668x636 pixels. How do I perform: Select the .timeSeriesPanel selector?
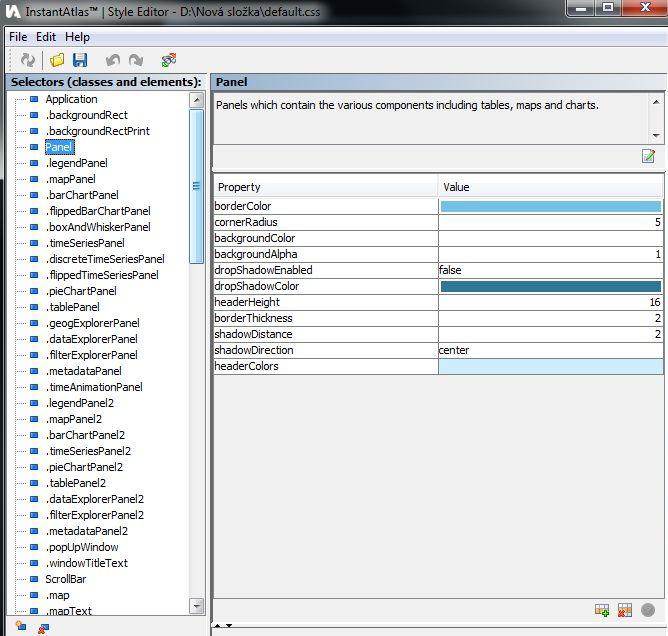85,243
